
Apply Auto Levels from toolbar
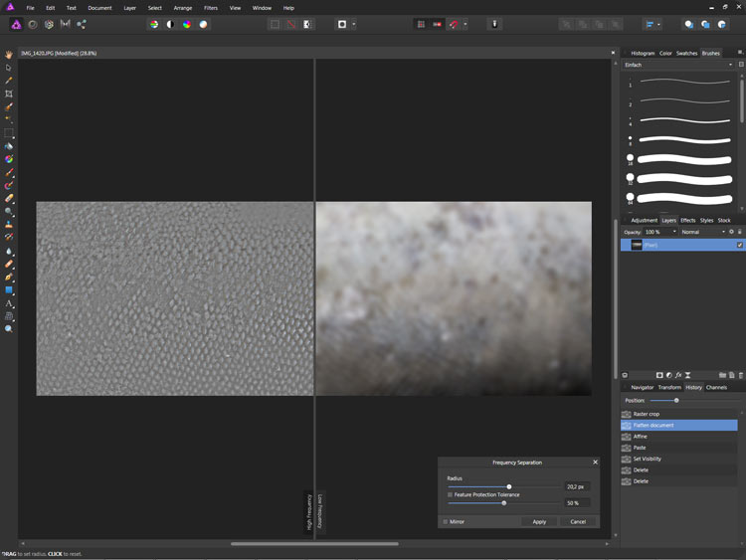(153, 24)
